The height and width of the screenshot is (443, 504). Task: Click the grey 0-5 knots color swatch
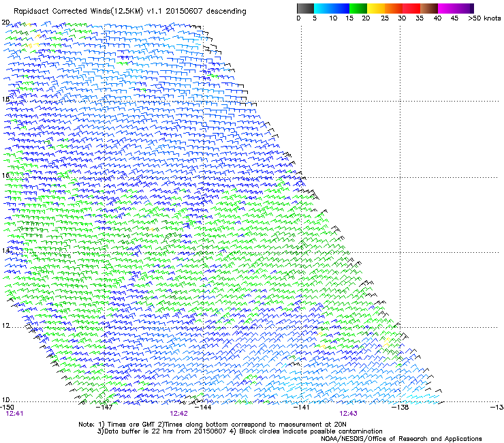pyautogui.click(x=305, y=8)
